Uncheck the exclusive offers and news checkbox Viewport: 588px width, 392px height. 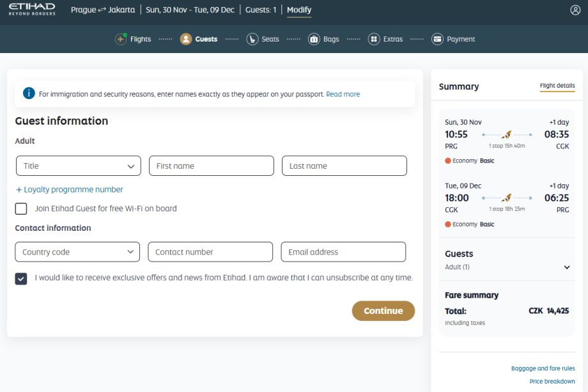click(21, 278)
